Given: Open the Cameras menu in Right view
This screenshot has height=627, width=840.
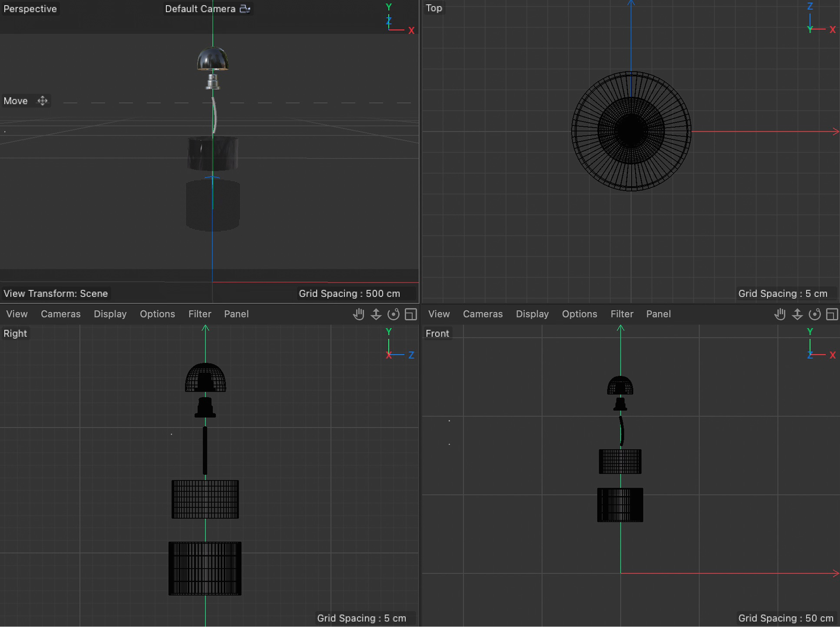Looking at the screenshot, I should [x=60, y=314].
